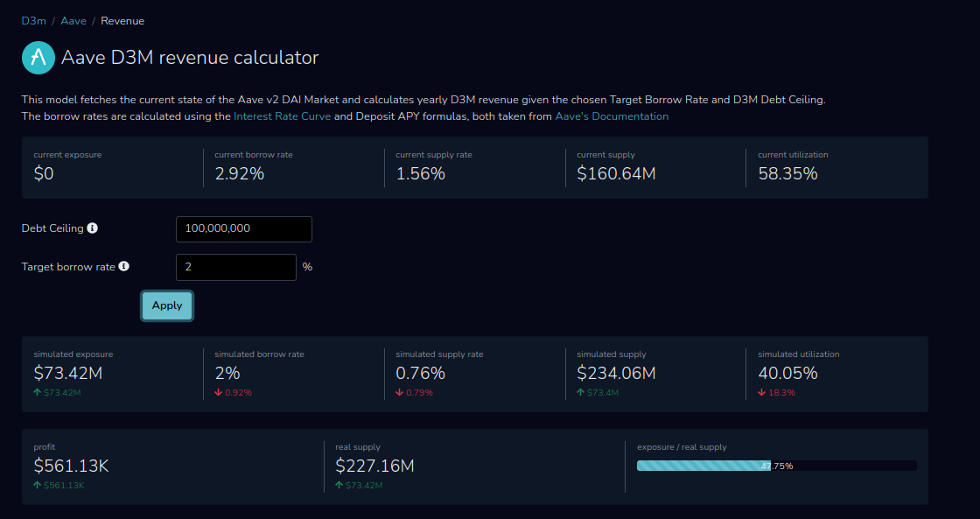Click red down arrow under simulated borrow rate

tap(218, 393)
